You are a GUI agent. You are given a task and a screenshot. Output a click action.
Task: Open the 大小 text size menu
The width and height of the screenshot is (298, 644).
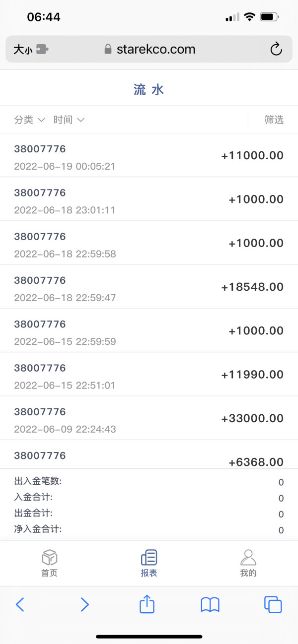point(22,49)
